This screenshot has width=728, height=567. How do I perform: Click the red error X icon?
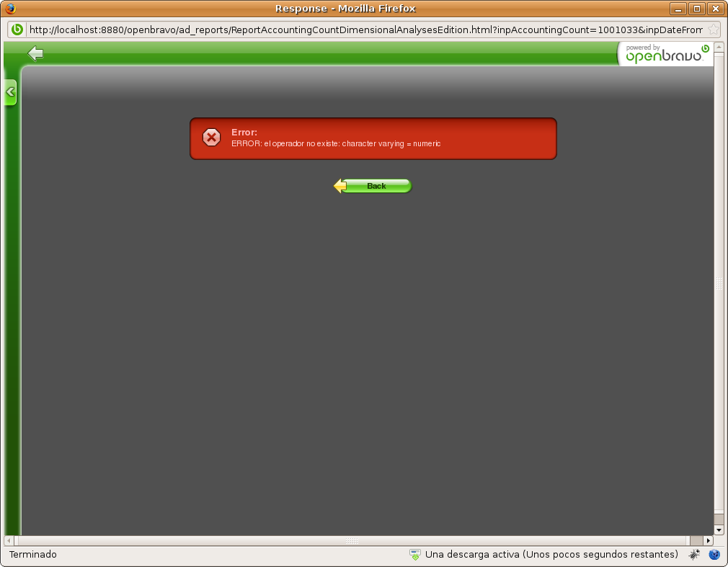[211, 138]
